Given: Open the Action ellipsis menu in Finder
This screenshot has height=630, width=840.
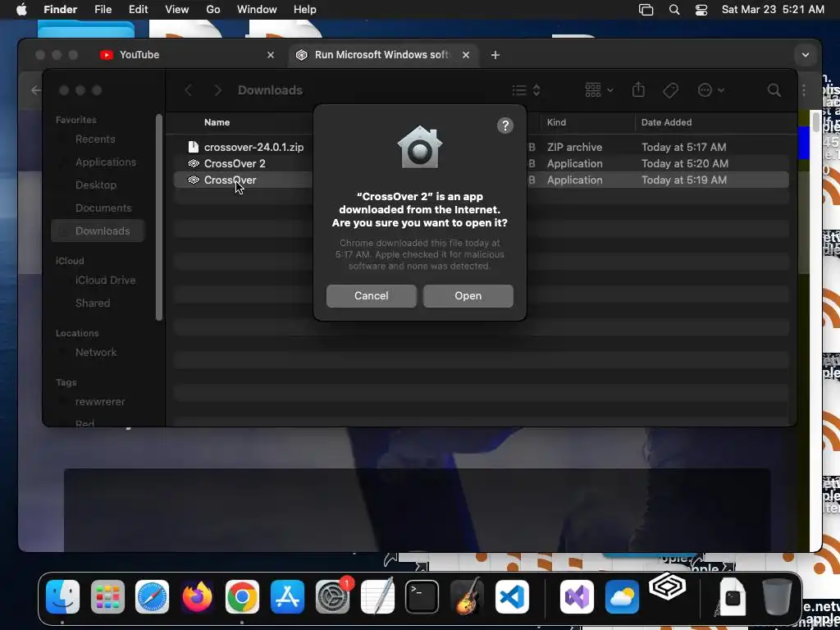Looking at the screenshot, I should point(711,90).
